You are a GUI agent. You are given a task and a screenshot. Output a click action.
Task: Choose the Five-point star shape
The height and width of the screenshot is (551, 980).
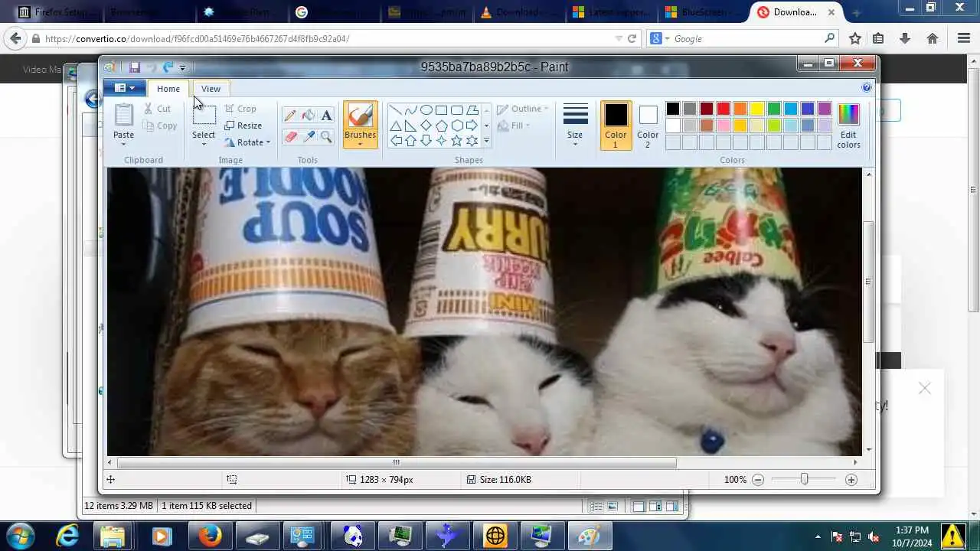(457, 141)
